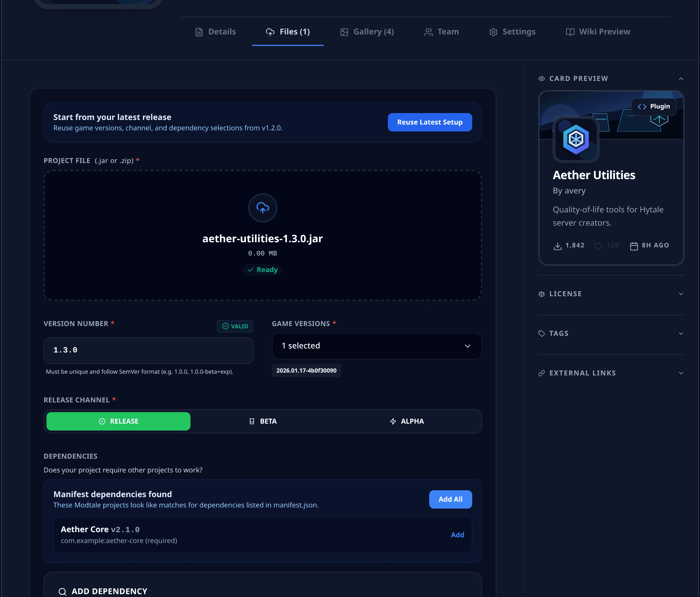View the Wiki Preview tab
Screen dimensions: 700x597
(598, 32)
